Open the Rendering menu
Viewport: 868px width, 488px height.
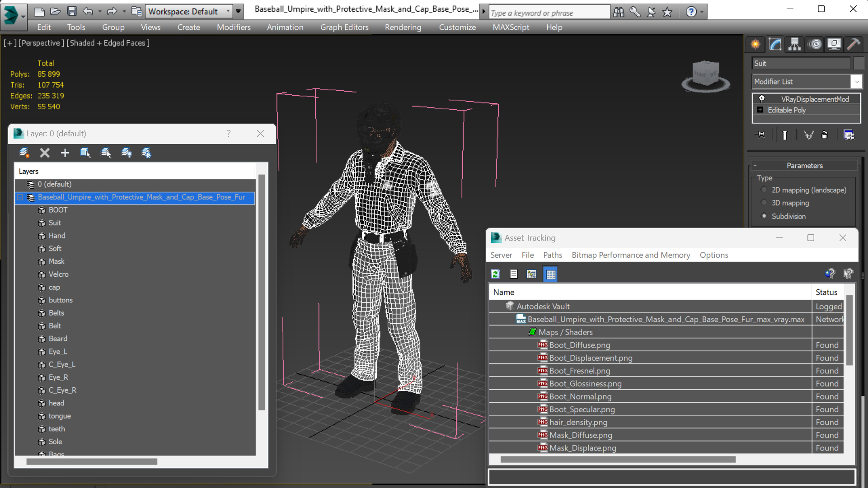(x=403, y=27)
